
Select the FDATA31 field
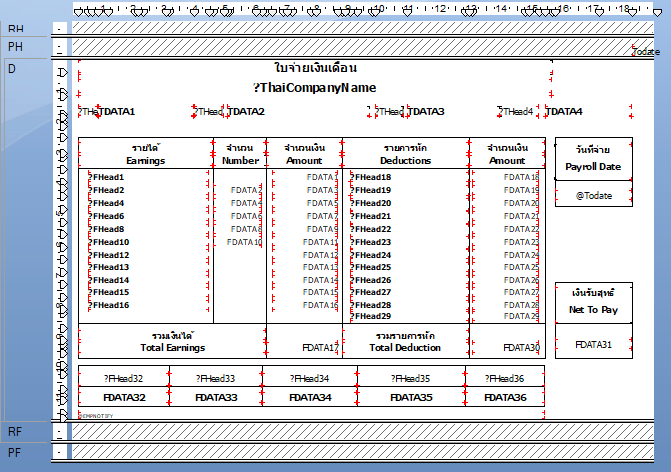click(593, 344)
